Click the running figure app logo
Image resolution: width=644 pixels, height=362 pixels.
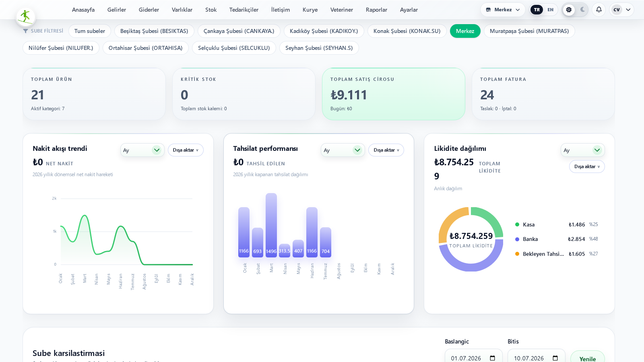coord(25,17)
